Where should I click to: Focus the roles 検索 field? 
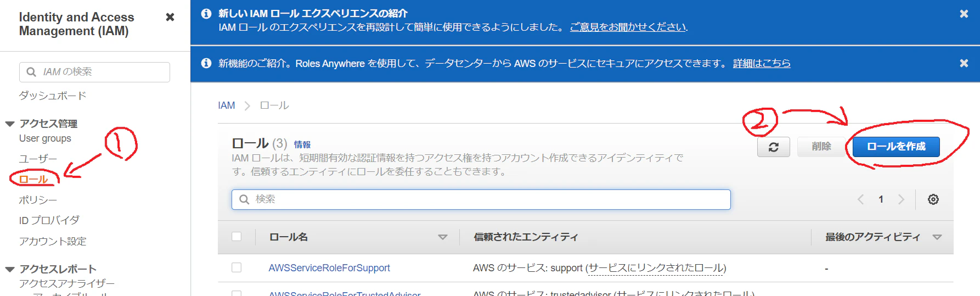pyautogui.click(x=481, y=199)
